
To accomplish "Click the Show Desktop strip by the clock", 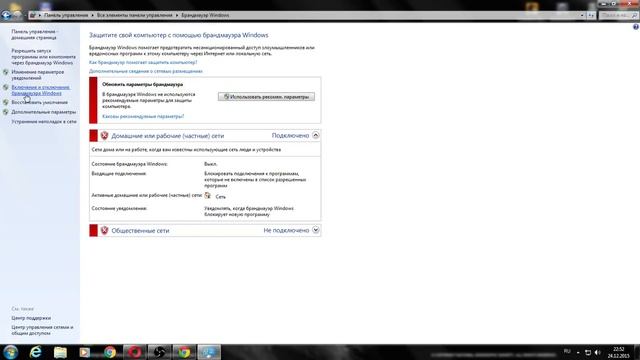I will pyautogui.click(x=637, y=352).
